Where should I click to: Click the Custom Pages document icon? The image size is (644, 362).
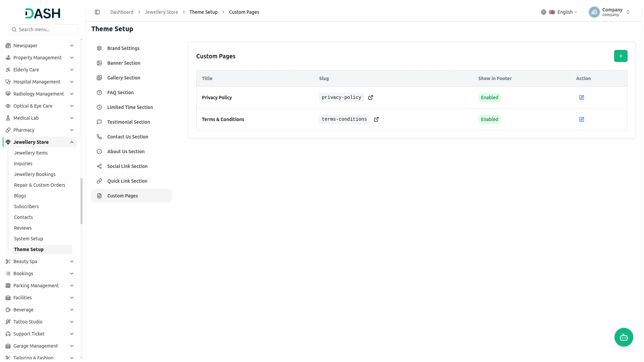[99, 196]
